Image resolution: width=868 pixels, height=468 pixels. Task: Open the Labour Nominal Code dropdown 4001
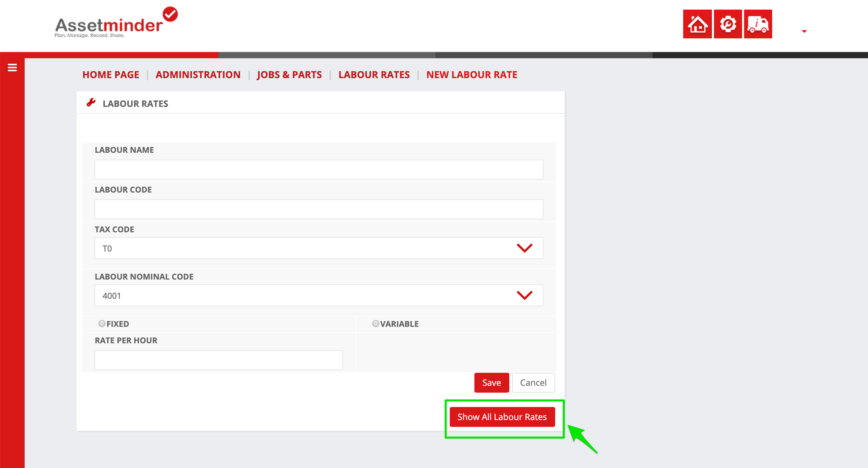(x=319, y=295)
